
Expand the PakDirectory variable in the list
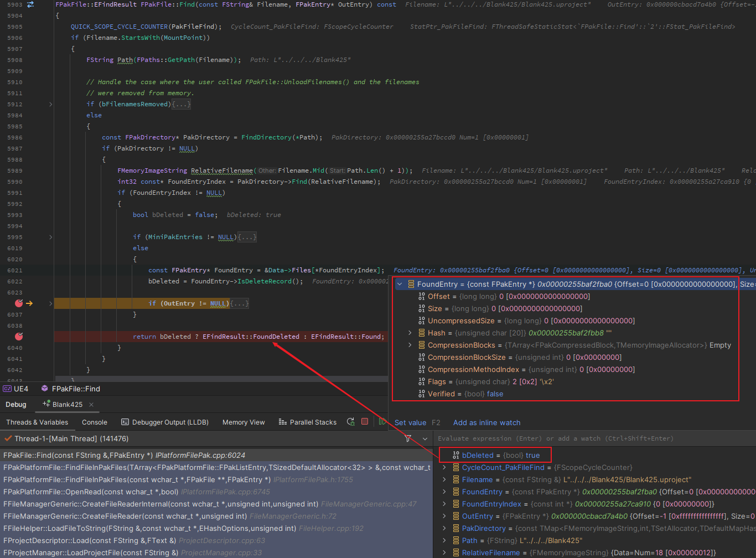[444, 528]
